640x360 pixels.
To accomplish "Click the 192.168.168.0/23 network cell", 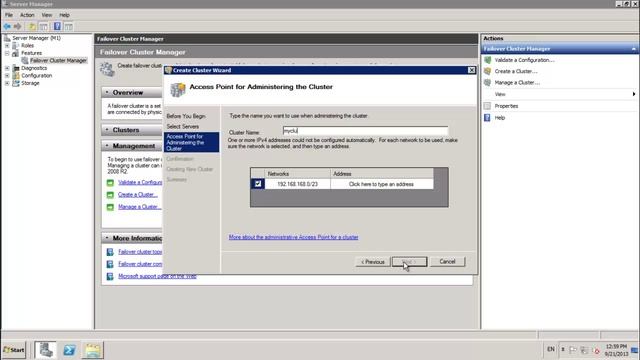I will click(x=298, y=184).
